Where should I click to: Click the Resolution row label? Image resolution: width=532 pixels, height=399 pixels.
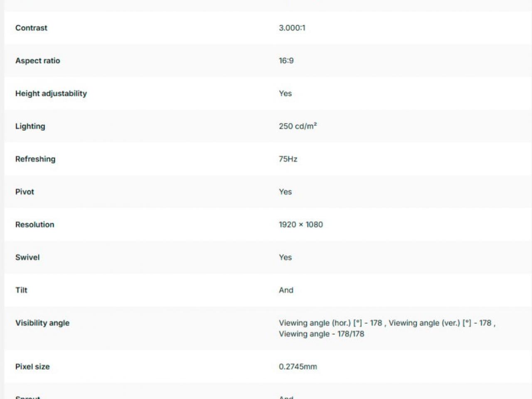coord(34,225)
